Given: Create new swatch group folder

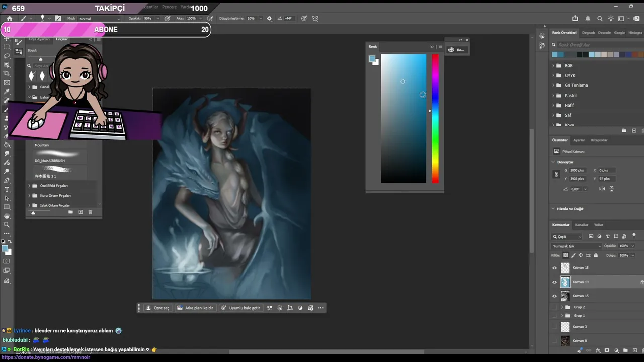Looking at the screenshot, I should (x=624, y=131).
